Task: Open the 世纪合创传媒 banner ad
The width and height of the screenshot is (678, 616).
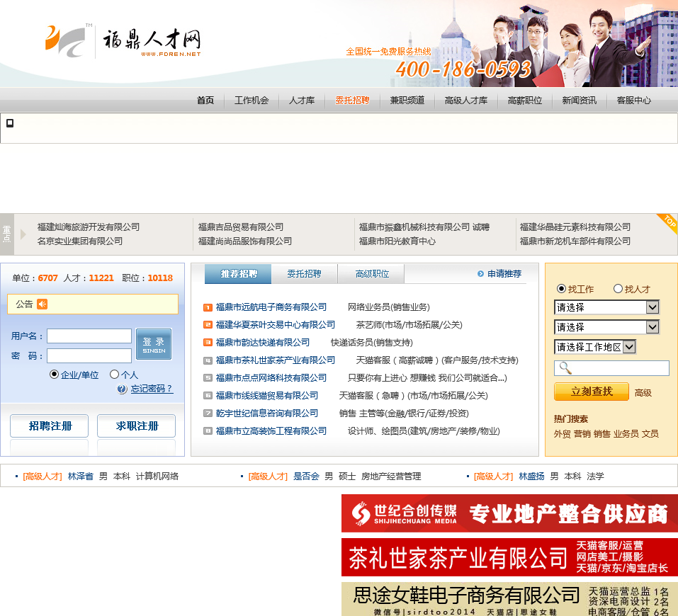Action: pyautogui.click(x=510, y=513)
